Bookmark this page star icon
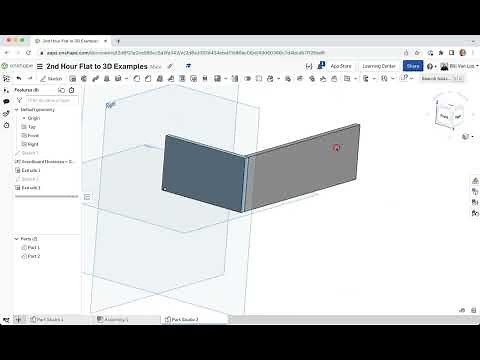480x360 pixels. (417, 53)
